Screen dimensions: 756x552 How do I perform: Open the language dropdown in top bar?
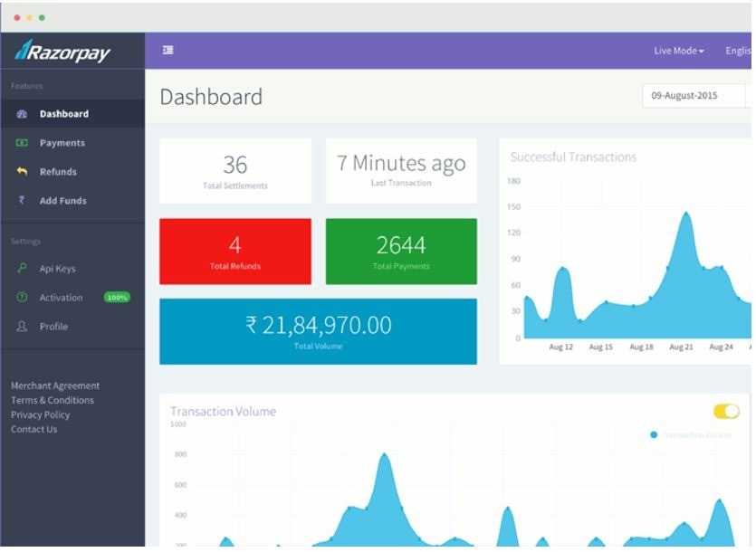[739, 52]
